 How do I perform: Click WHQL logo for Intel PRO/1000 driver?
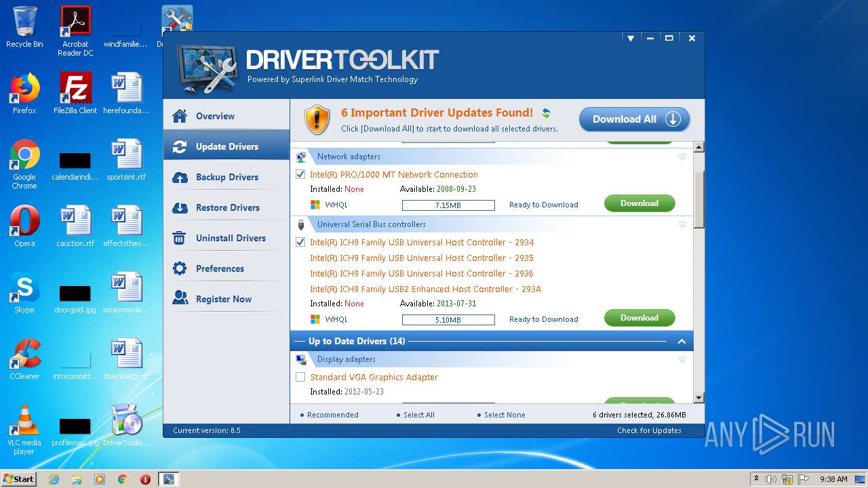[315, 205]
